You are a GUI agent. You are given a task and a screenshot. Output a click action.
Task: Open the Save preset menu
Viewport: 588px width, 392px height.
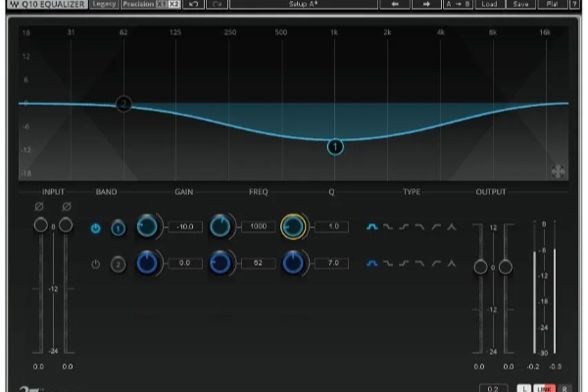point(520,4)
